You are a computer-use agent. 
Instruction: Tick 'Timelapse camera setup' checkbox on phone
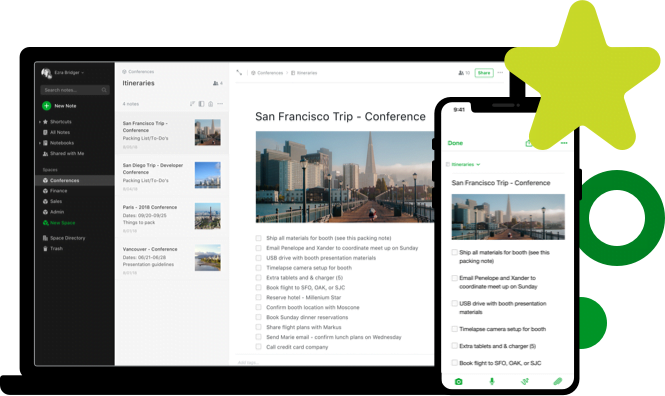tap(454, 329)
